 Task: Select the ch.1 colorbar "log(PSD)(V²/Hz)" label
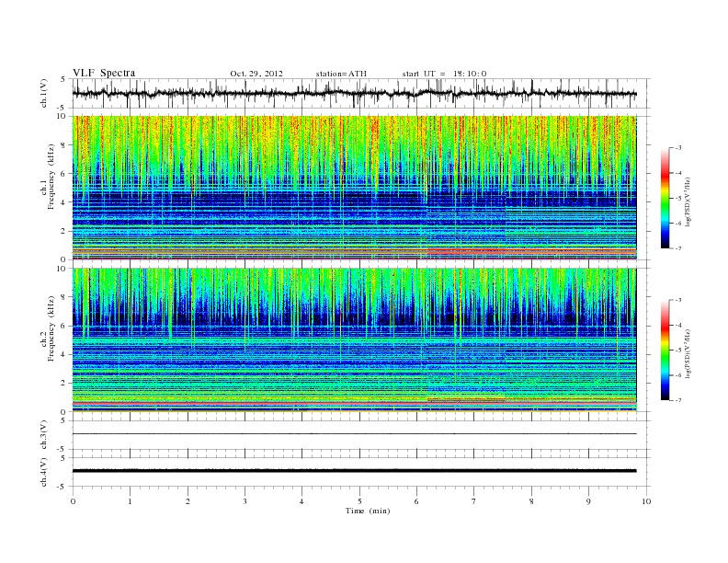point(688,201)
